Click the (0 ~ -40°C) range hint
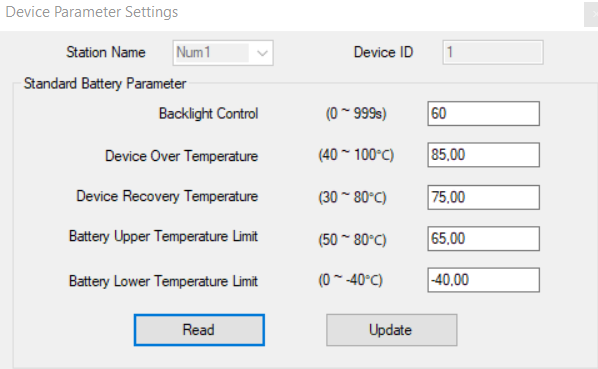The height and width of the screenshot is (369, 598). (350, 280)
